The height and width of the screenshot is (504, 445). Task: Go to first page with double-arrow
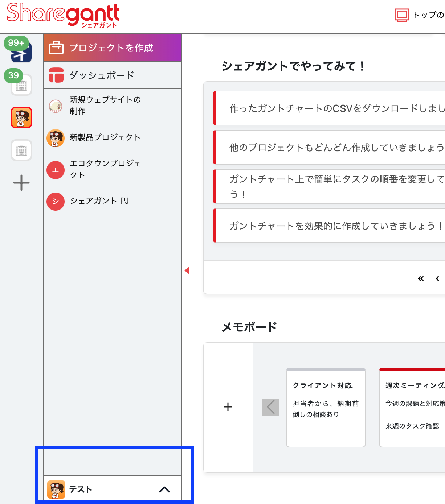[x=421, y=278]
